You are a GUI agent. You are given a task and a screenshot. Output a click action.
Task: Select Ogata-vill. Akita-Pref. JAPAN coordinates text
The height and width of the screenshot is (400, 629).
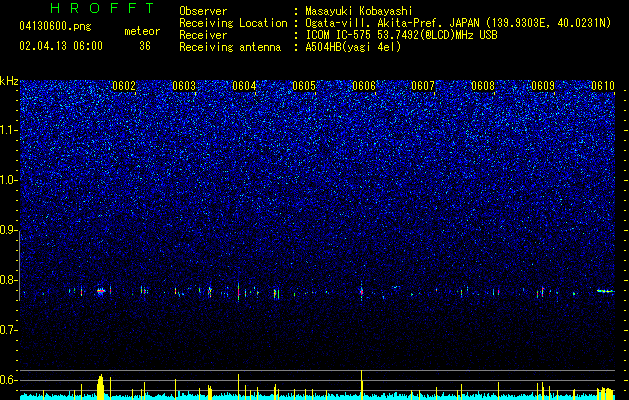coord(458,23)
